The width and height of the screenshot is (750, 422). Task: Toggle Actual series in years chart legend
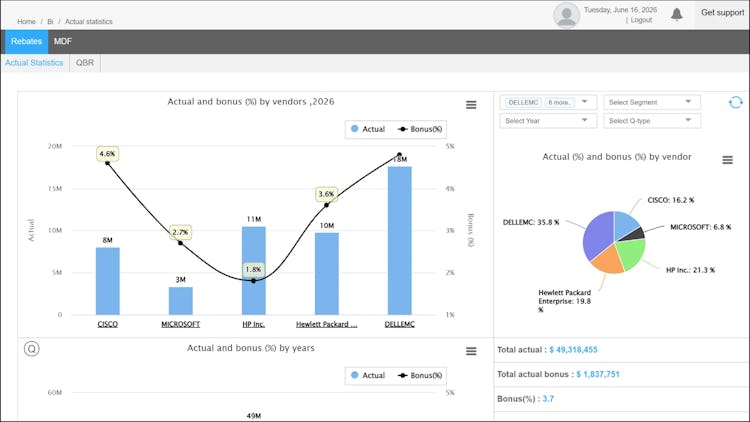coord(368,376)
